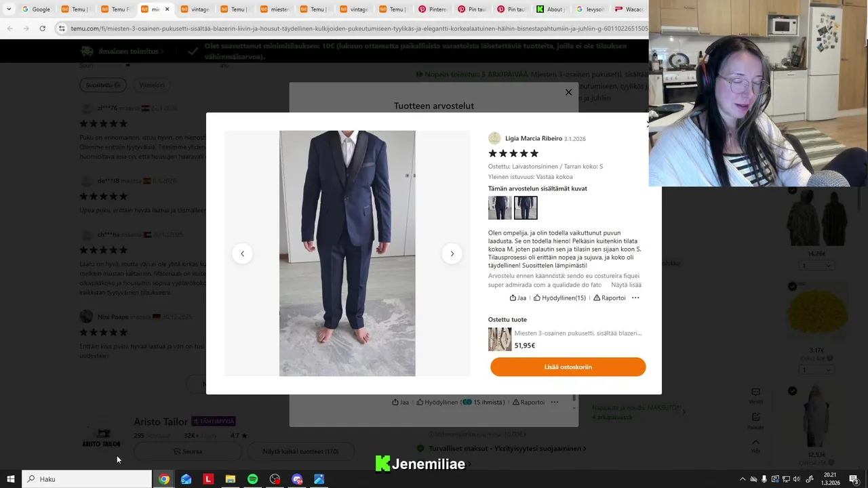This screenshot has width=868, height=488.
Task: Report review via Raportoi in photo popup
Action: point(610,298)
